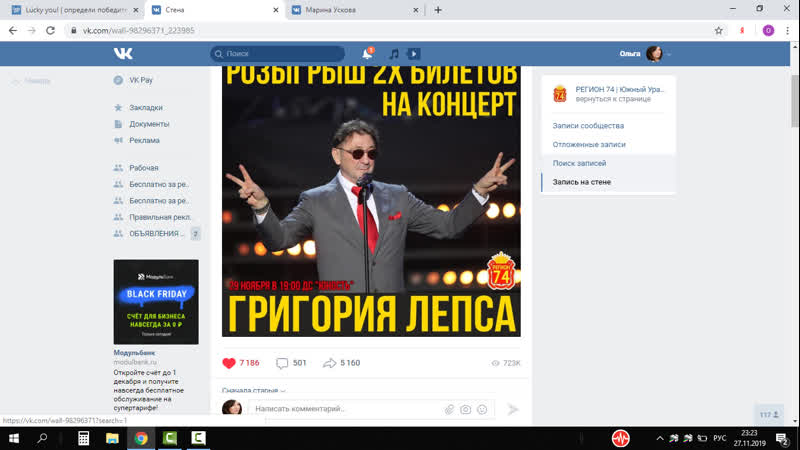
Task: Close the Стена browser tab
Action: (x=276, y=10)
